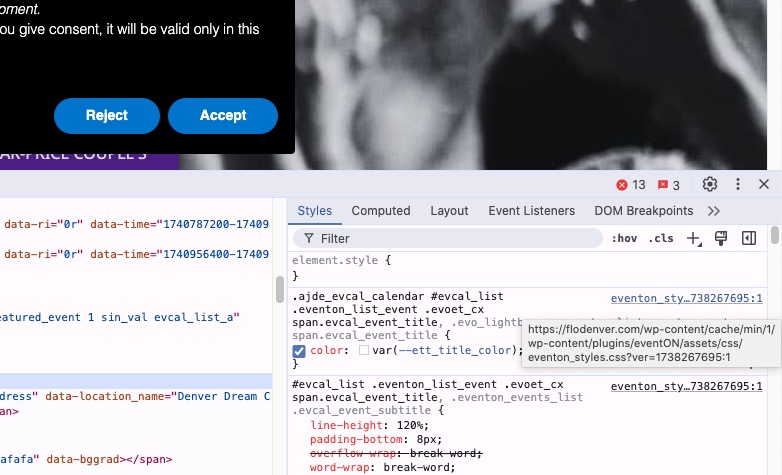
Task: Toggle the .cls element classes panel
Action: click(x=661, y=238)
